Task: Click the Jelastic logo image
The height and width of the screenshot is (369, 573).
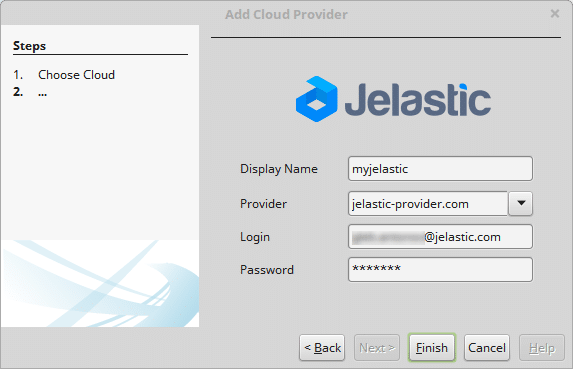Action: click(393, 99)
